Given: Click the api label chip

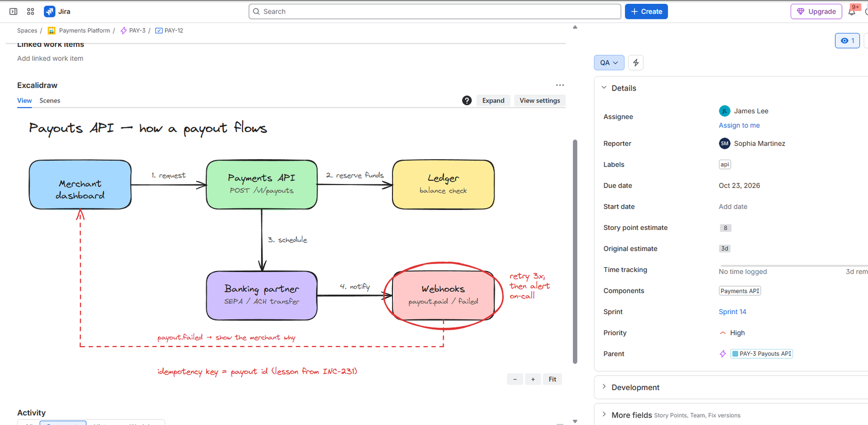Looking at the screenshot, I should pyautogui.click(x=725, y=164).
